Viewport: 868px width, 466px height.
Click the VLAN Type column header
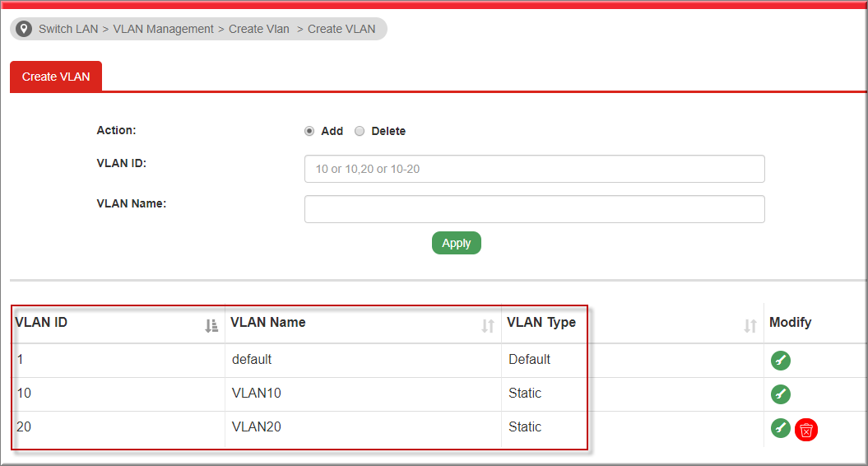633,323
